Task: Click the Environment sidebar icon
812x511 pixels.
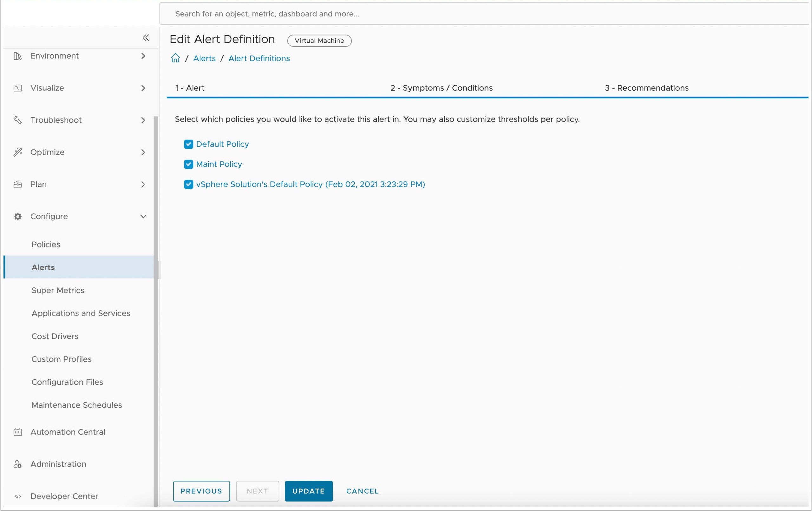Action: [17, 56]
